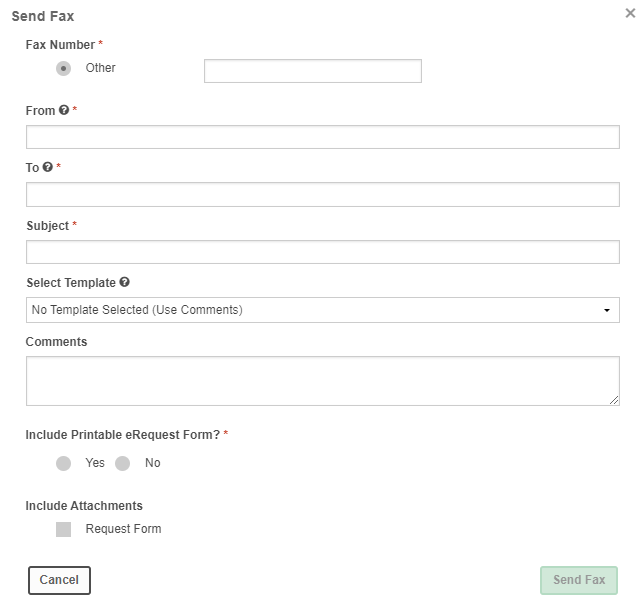639x607 pixels.
Task: Click the Cancel button
Action: (x=59, y=581)
